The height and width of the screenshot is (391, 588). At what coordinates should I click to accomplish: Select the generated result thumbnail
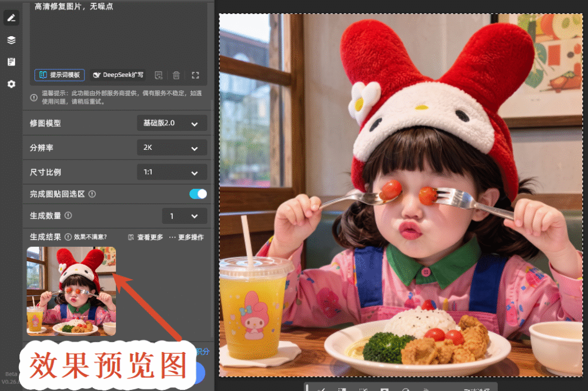[71, 291]
